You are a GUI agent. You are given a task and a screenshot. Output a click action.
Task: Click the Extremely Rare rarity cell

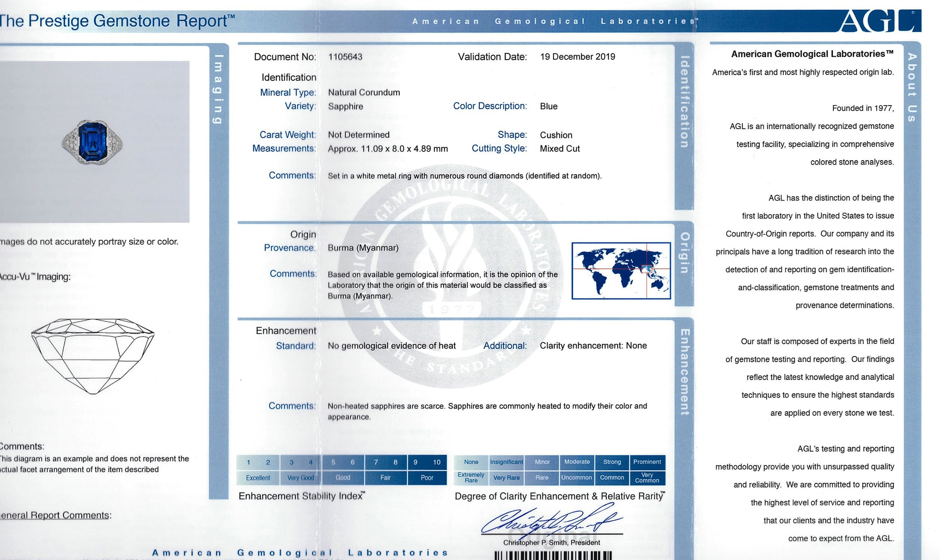[471, 477]
